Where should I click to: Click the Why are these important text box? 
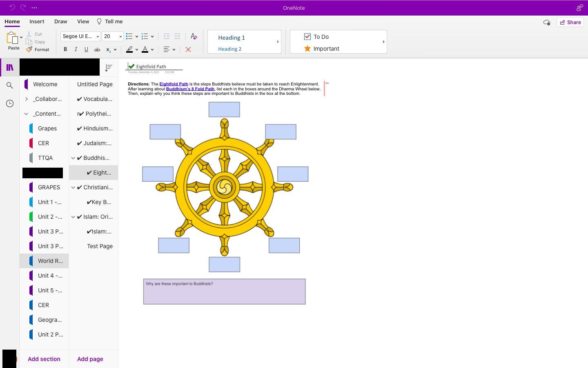[x=224, y=292]
